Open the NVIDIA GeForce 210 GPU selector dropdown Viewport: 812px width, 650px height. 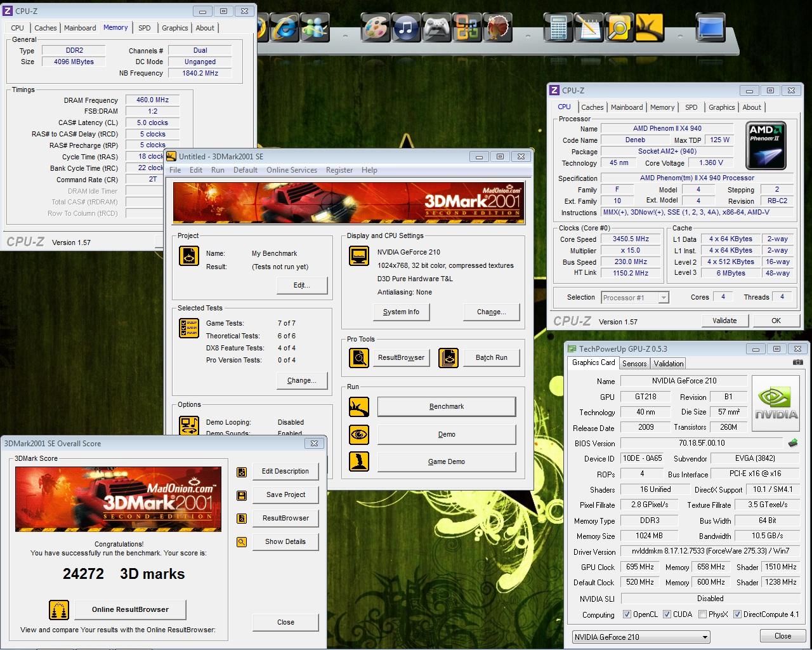click(x=641, y=637)
